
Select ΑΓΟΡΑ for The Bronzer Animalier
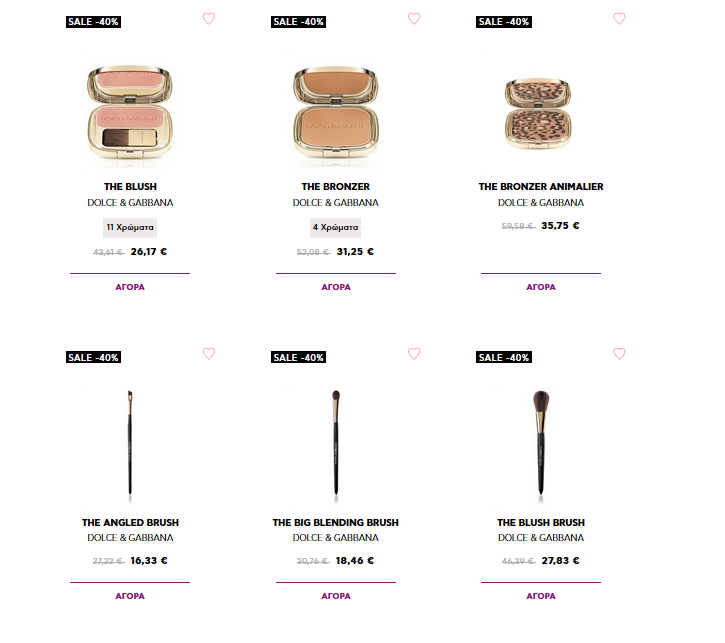(541, 287)
